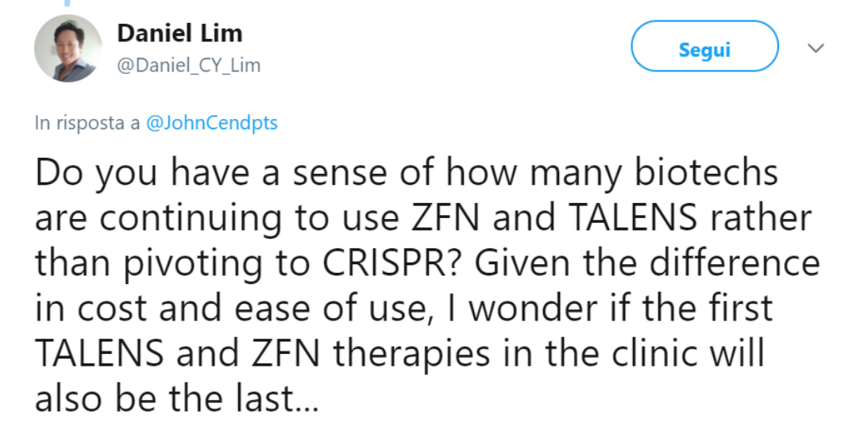Click the word "cost" in the tweet
Viewport: 868px width, 430px height.
point(114,309)
